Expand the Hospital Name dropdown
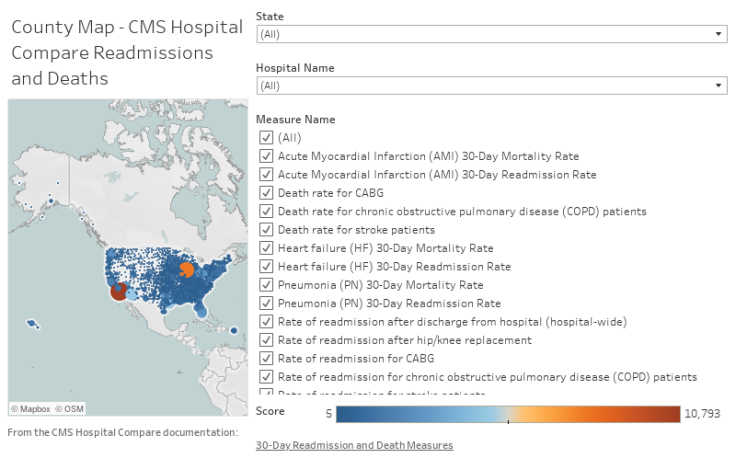This screenshot has height=454, width=736. 491,86
